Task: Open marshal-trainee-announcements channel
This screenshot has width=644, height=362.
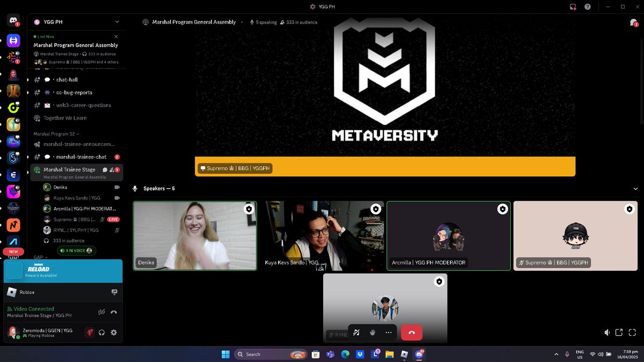Action: pyautogui.click(x=76, y=144)
